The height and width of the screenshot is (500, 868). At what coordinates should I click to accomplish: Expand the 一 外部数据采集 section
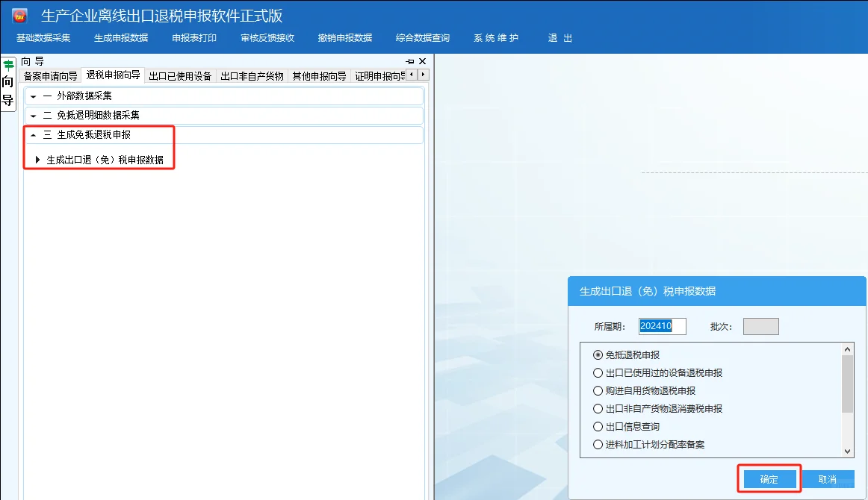33,96
